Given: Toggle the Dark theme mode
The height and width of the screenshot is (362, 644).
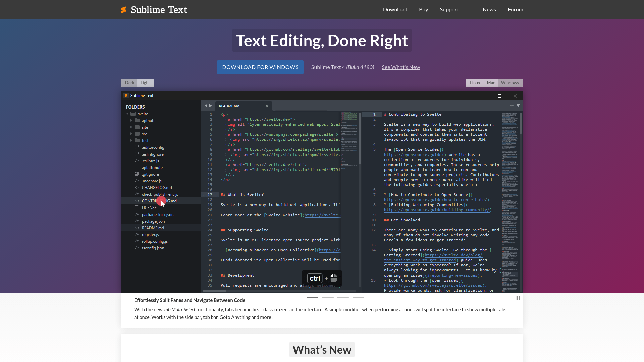Looking at the screenshot, I should [x=129, y=83].
